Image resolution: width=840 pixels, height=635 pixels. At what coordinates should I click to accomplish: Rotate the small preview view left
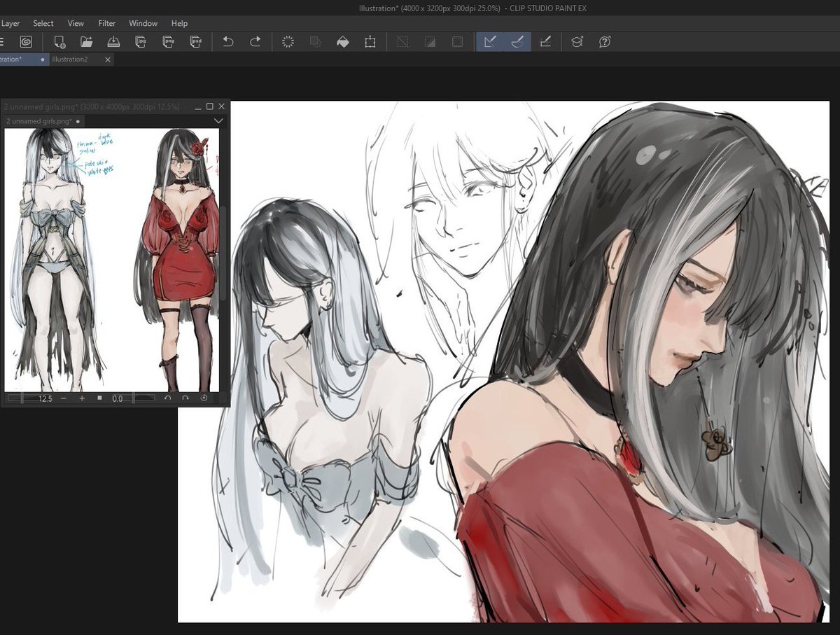(167, 398)
